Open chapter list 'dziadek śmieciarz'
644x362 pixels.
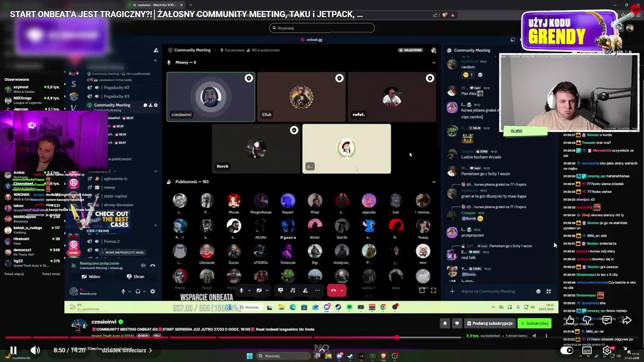127,350
